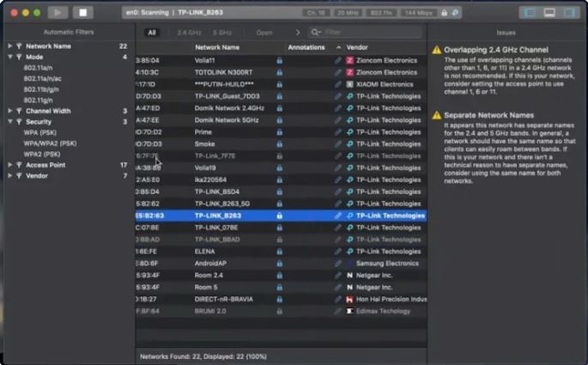
Task: Click the pencil icon for the Prime network
Action: pos(338,132)
